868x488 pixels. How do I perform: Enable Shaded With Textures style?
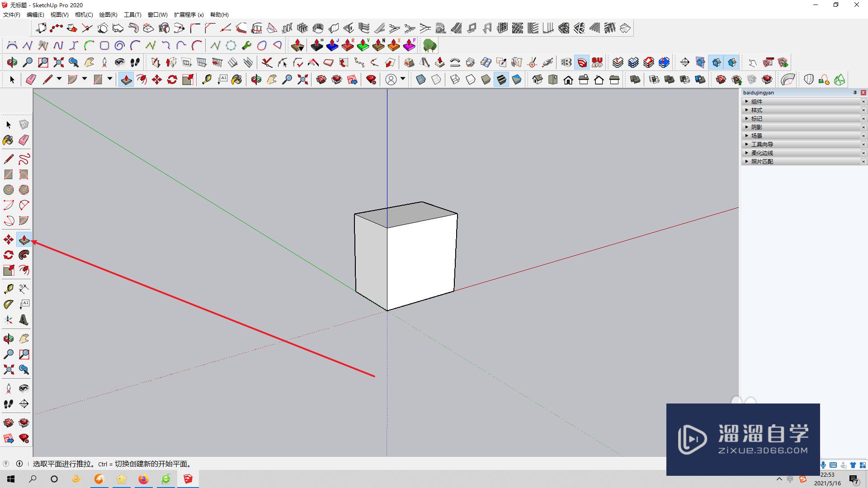click(x=501, y=80)
